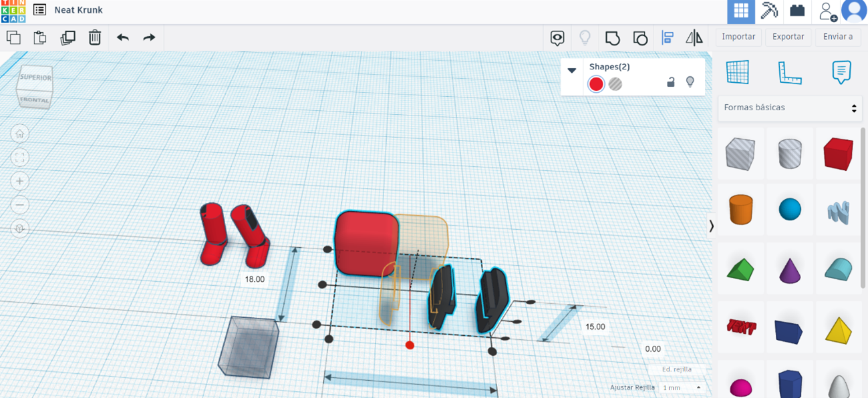The width and height of the screenshot is (868, 398).
Task: Toggle the lock on the selected shapes
Action: click(x=672, y=81)
